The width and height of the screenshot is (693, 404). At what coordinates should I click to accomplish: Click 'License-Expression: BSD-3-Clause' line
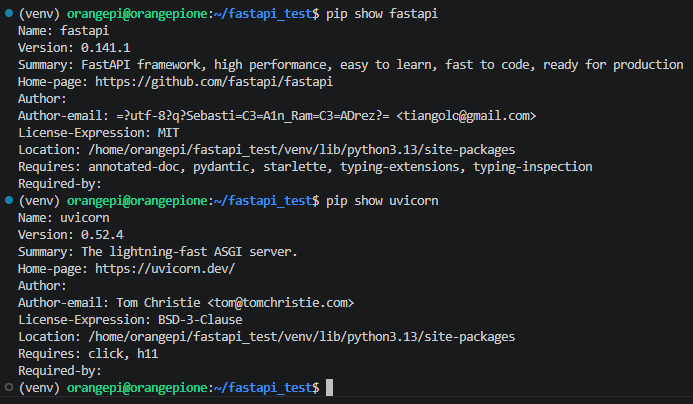130,320
